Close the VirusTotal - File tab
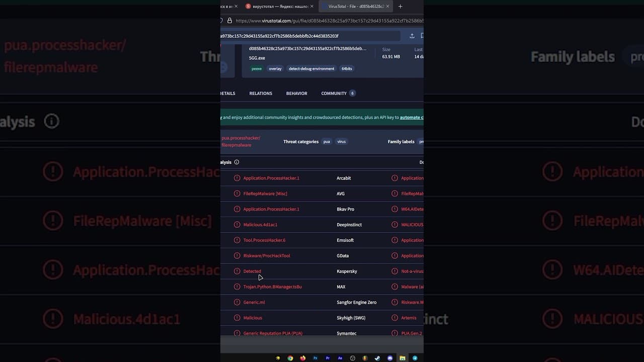The image size is (644, 362). pyautogui.click(x=387, y=7)
